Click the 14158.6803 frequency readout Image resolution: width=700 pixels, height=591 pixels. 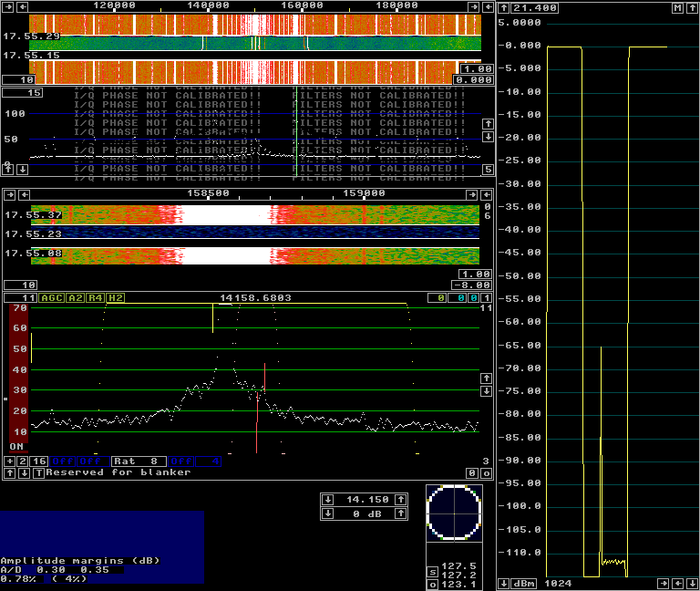255,298
